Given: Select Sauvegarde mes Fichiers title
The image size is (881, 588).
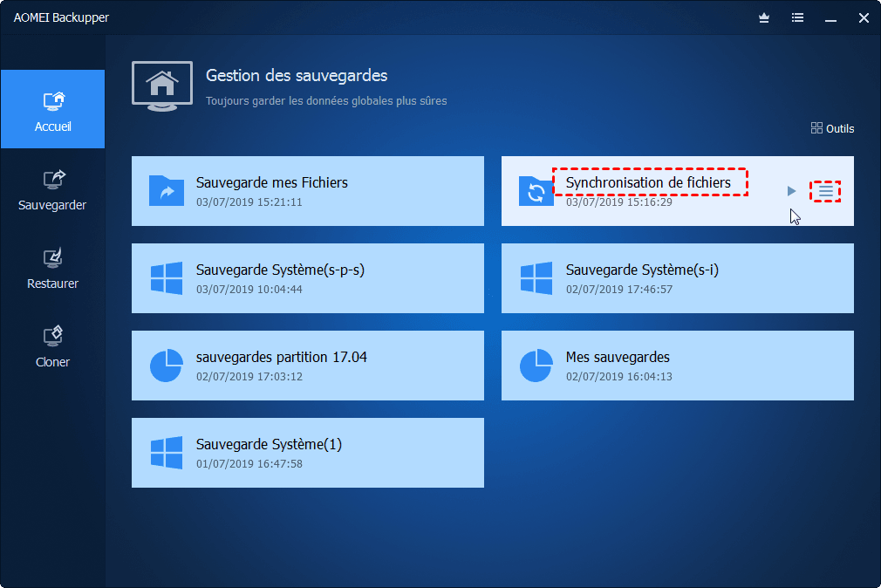Looking at the screenshot, I should (271, 182).
